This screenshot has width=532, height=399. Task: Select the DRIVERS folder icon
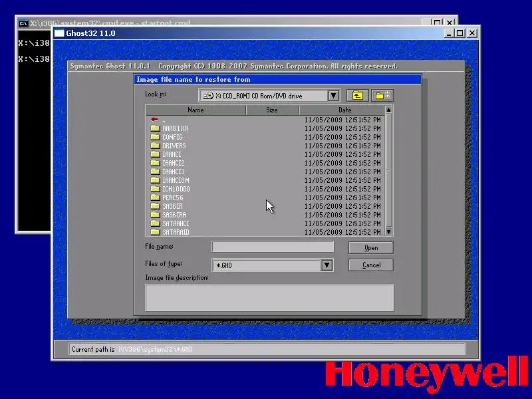155,146
